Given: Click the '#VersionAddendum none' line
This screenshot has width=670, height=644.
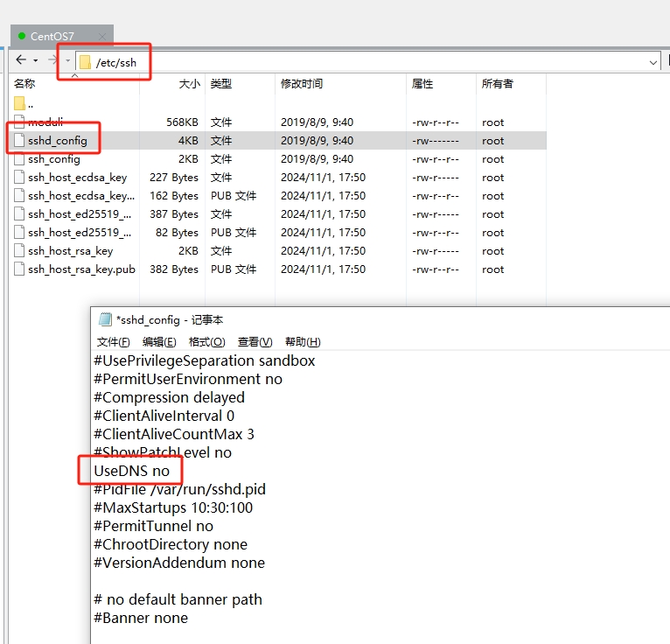Looking at the screenshot, I should [x=179, y=563].
